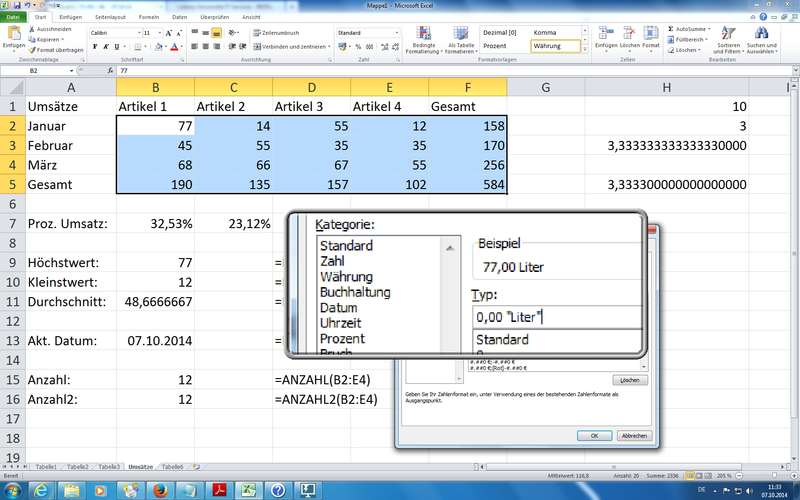The height and width of the screenshot is (500, 800).
Task: Click the Abbrechen button
Action: point(632,435)
